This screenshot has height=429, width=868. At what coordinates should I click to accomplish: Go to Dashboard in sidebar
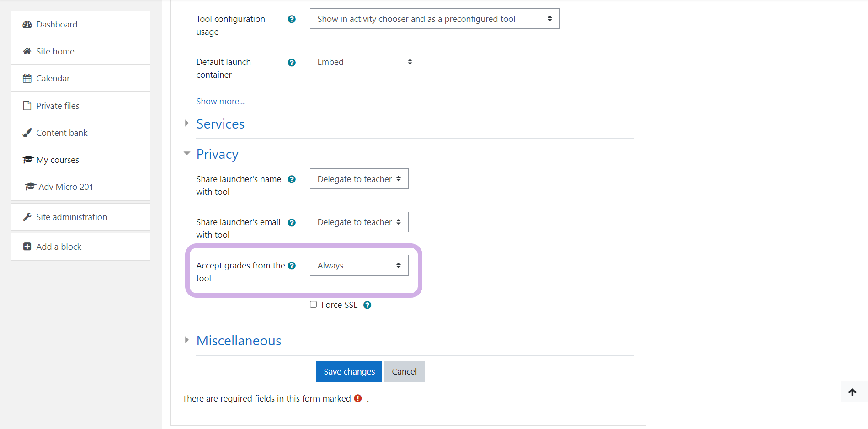[x=57, y=24]
